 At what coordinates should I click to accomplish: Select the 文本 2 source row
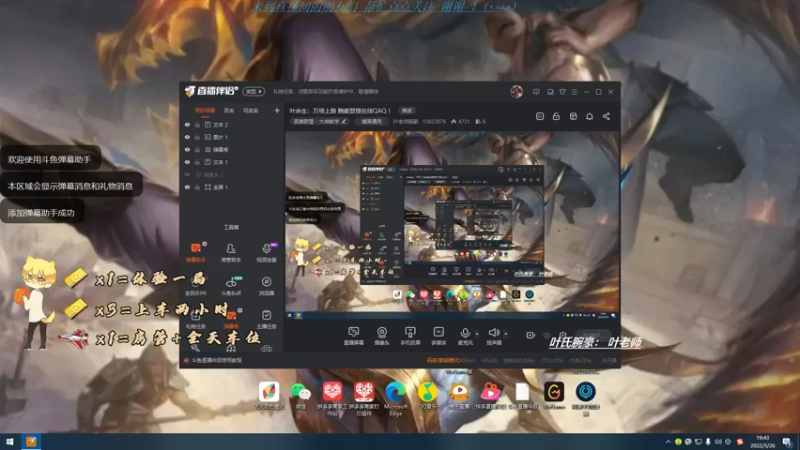tap(232, 124)
